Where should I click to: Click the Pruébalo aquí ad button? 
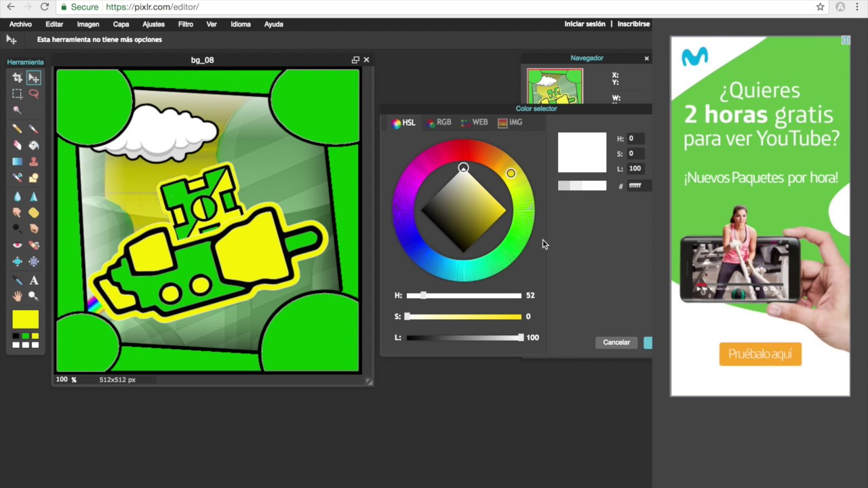point(760,354)
